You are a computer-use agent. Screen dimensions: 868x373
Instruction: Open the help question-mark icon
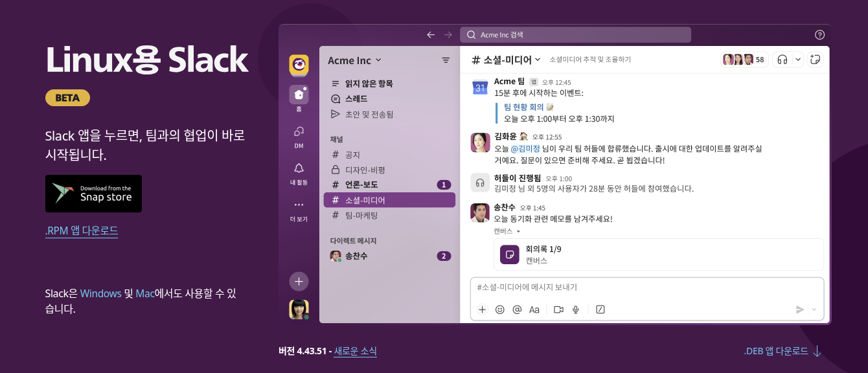pyautogui.click(x=819, y=35)
